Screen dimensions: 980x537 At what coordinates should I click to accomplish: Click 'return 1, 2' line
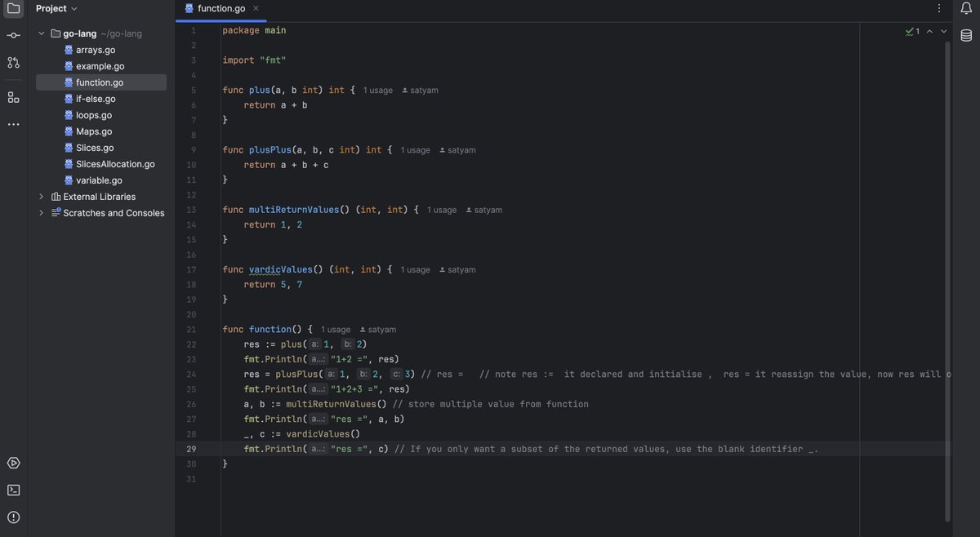(273, 224)
